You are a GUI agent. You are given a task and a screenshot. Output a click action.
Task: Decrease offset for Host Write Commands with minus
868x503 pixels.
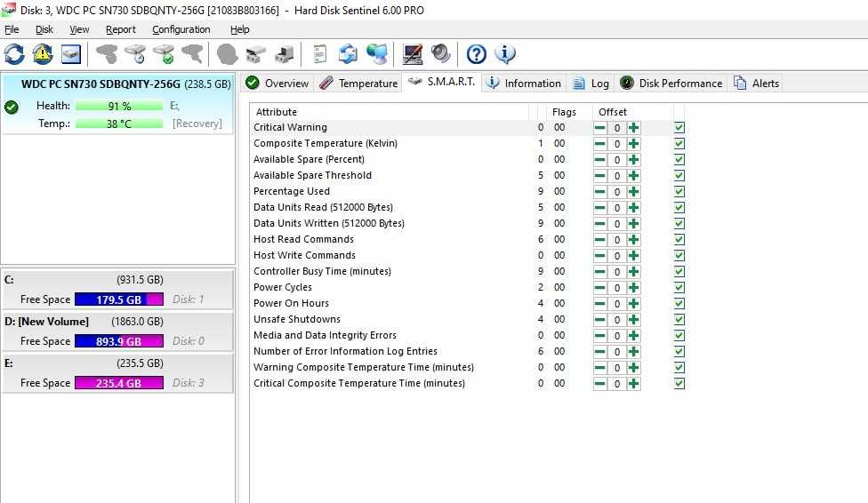(600, 256)
